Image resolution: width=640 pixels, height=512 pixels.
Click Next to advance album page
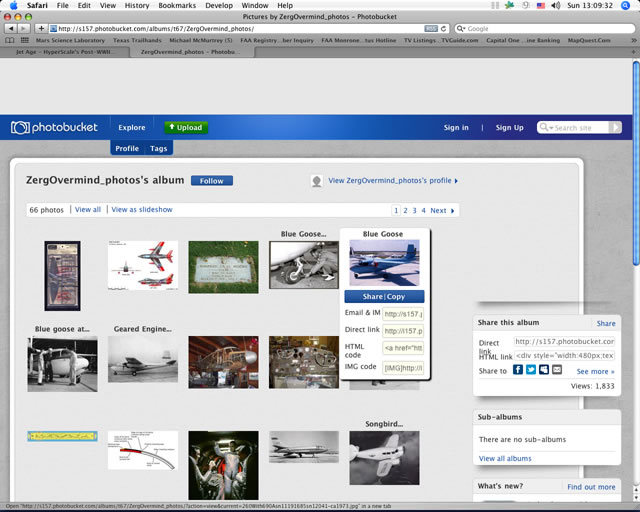click(441, 211)
